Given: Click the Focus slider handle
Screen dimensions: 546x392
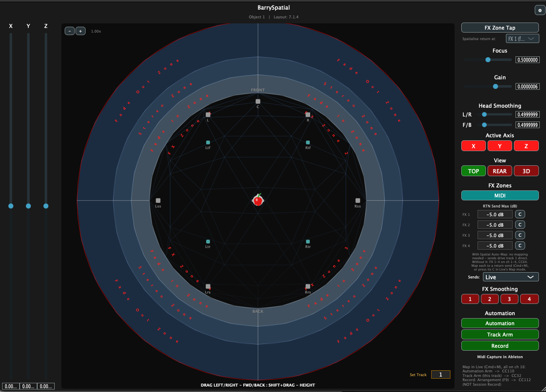Looking at the screenshot, I should [x=488, y=60].
